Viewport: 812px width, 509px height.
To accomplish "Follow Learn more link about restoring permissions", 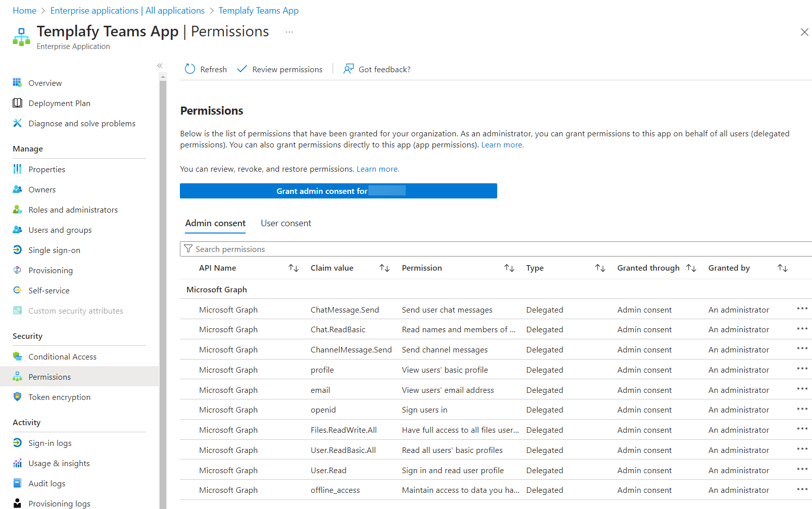I will tap(378, 169).
